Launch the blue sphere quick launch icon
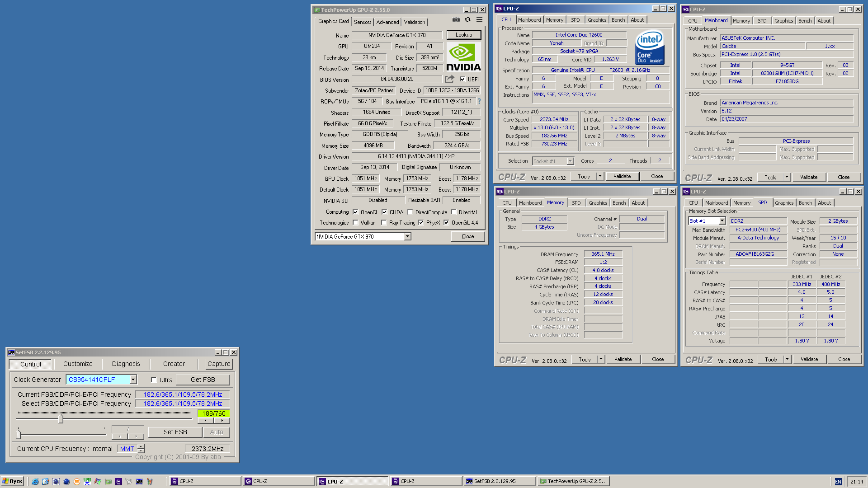Image resolution: width=868 pixels, height=488 pixels. pos(66,482)
